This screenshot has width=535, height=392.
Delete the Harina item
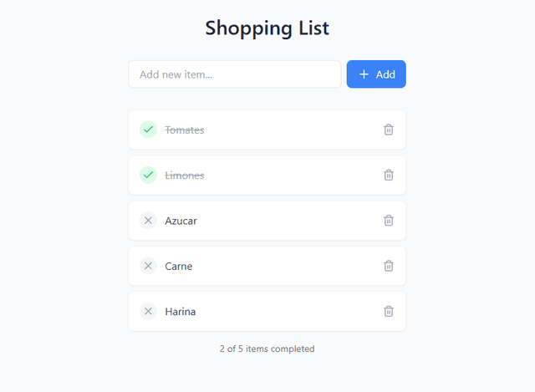(389, 311)
